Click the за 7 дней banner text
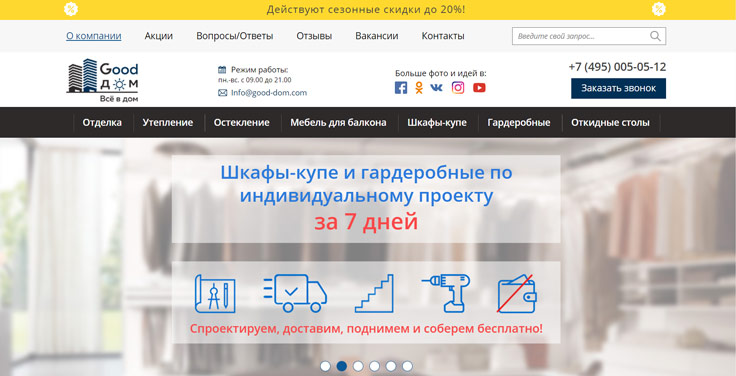 pyautogui.click(x=366, y=222)
